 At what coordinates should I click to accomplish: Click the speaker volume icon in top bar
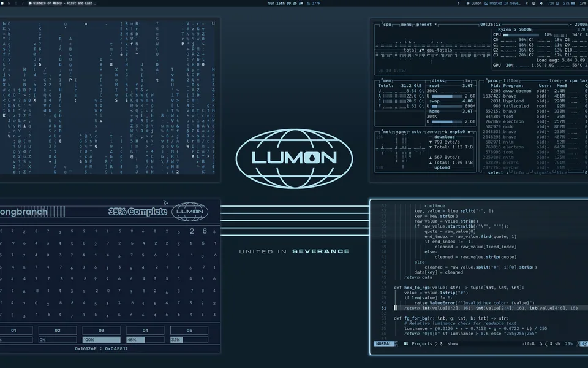[x=541, y=4]
